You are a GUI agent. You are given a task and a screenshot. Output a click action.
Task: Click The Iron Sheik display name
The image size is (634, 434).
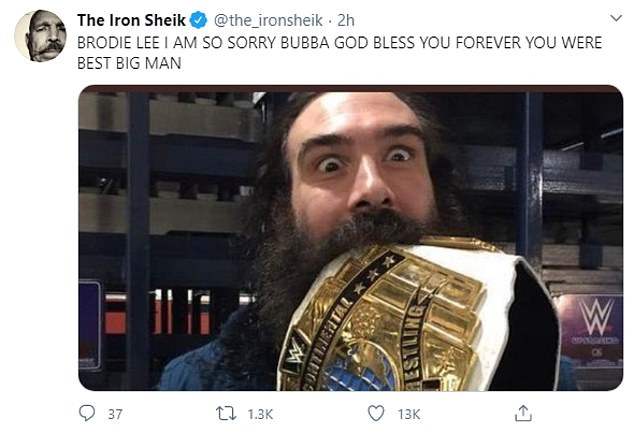131,20
